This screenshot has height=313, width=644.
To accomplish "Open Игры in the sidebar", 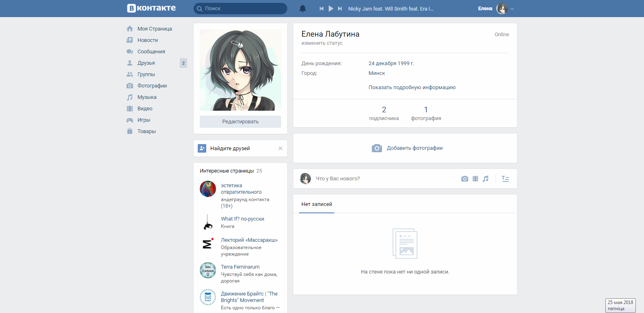I will click(x=144, y=120).
